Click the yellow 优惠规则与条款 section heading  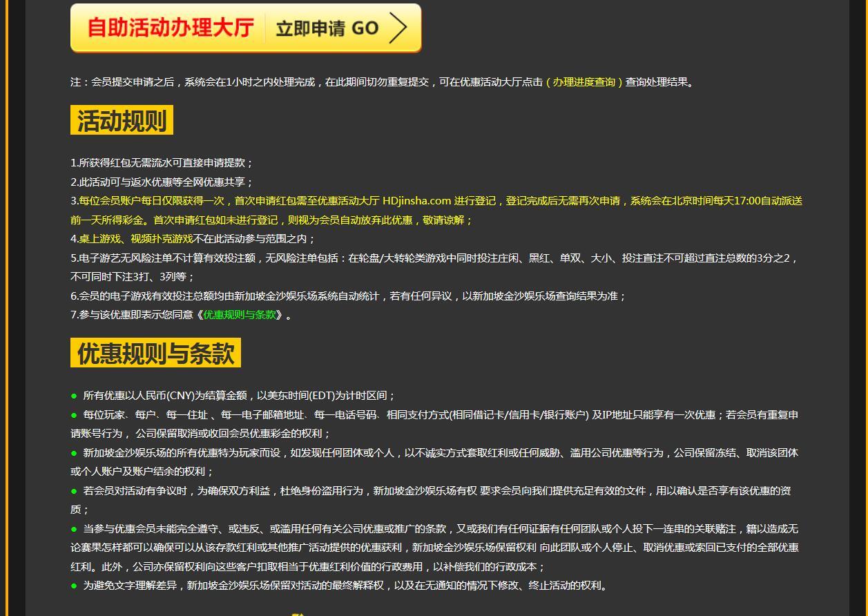tap(155, 353)
